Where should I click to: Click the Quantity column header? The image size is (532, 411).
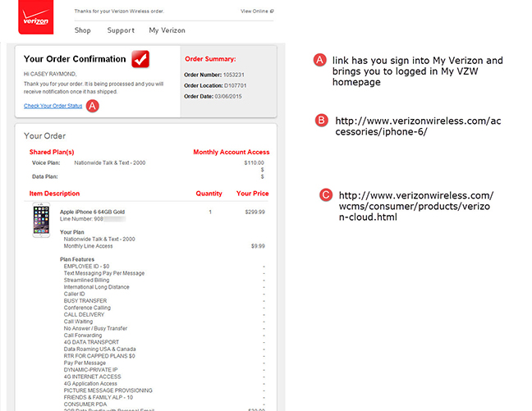209,194
